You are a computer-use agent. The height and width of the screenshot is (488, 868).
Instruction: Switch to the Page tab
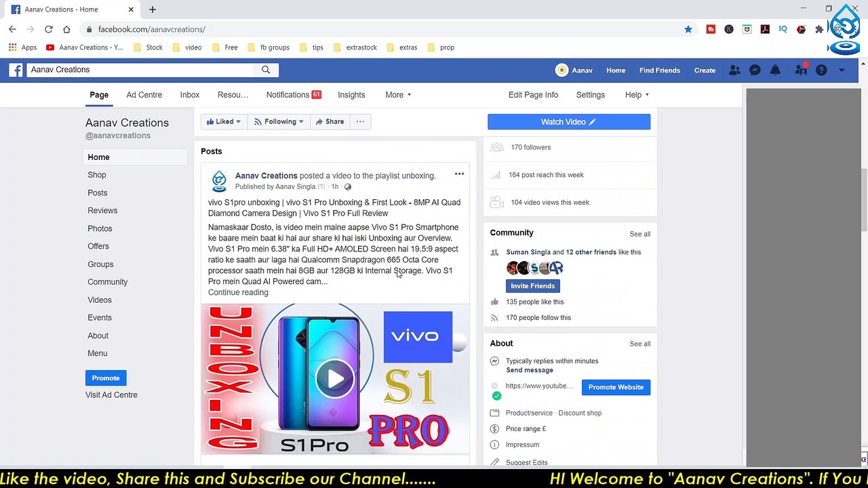99,95
